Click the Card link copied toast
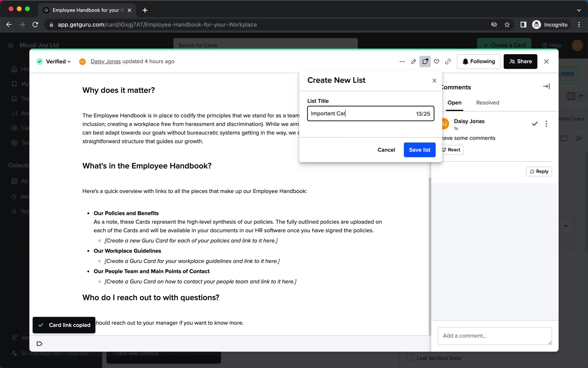This screenshot has height=368, width=588. pyautogui.click(x=64, y=325)
